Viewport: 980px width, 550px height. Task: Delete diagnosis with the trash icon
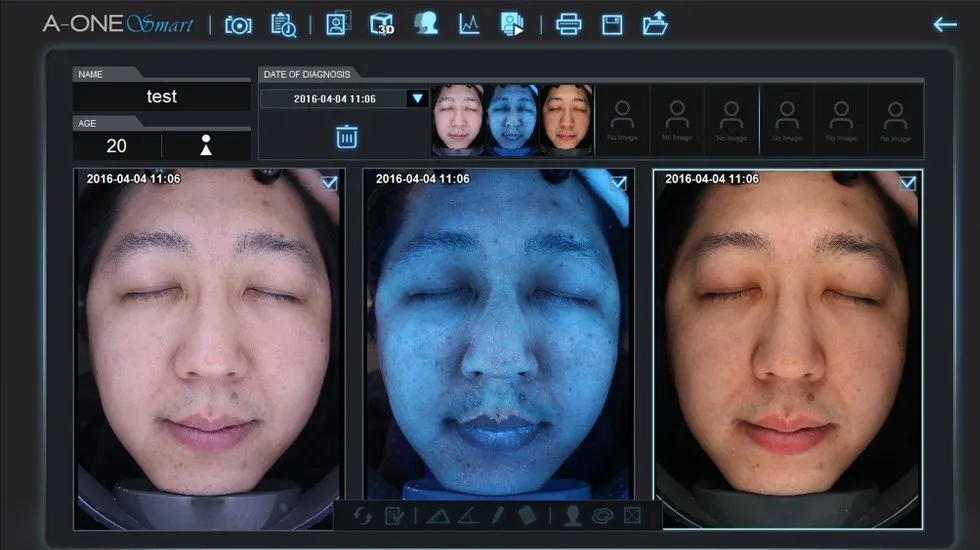[x=346, y=136]
